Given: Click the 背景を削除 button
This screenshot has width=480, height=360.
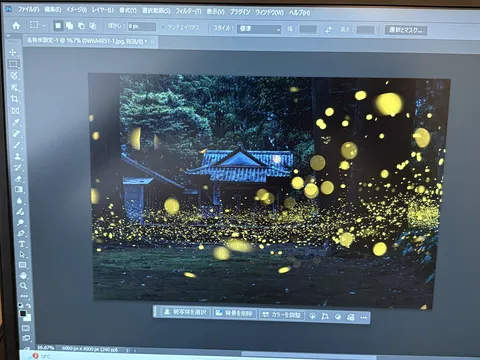Looking at the screenshot, I should point(235,313).
